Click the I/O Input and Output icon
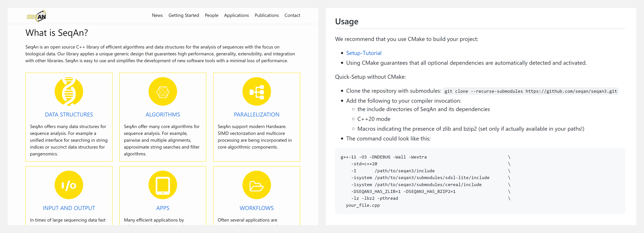 [69, 185]
